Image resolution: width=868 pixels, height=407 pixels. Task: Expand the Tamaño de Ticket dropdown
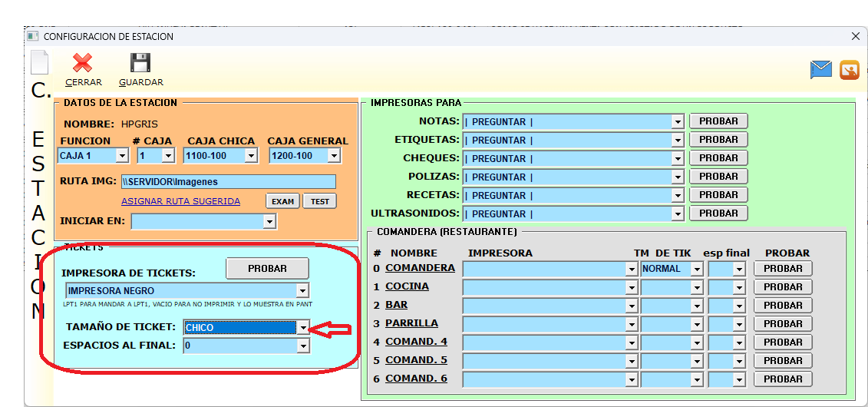pyautogui.click(x=303, y=328)
